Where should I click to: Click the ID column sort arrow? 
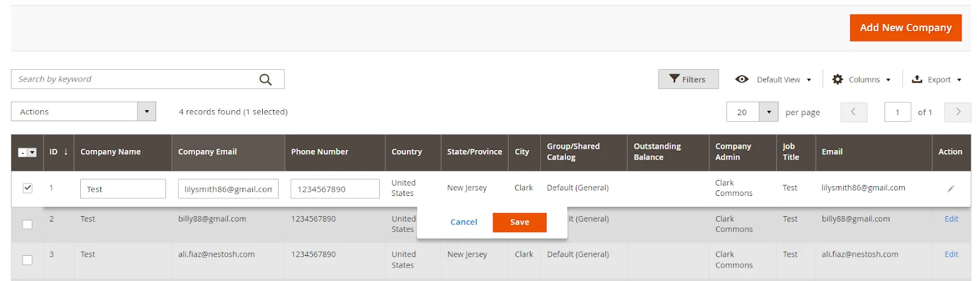(x=66, y=152)
